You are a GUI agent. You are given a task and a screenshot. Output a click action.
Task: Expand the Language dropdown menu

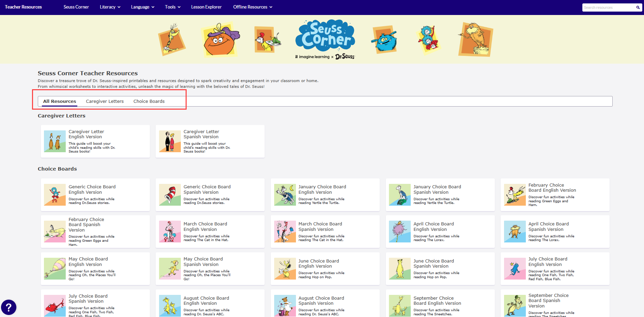click(x=142, y=7)
